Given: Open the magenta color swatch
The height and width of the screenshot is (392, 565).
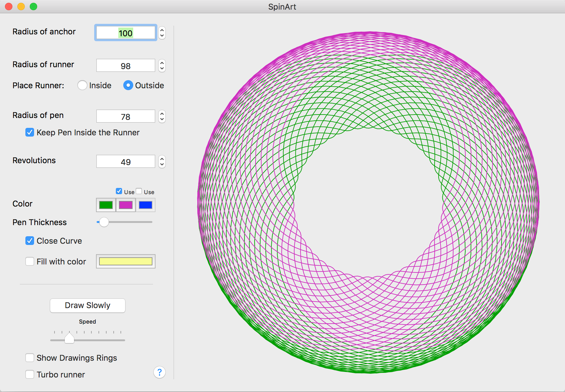Looking at the screenshot, I should pyautogui.click(x=126, y=205).
